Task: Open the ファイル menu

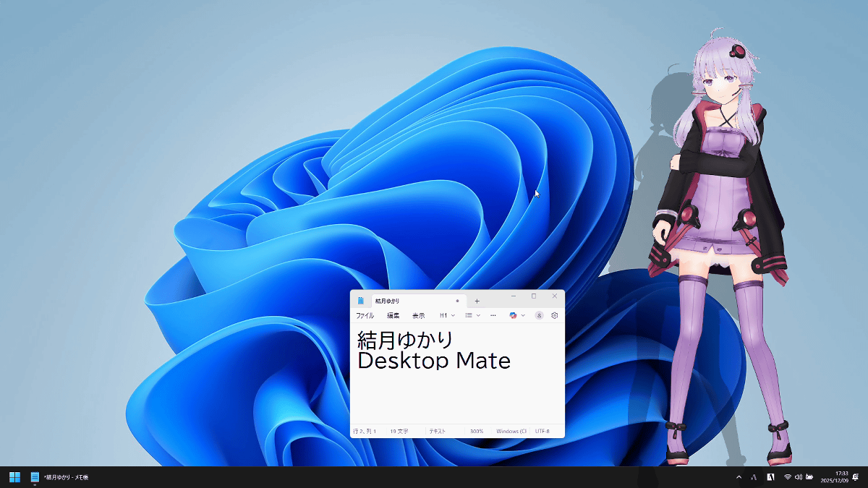Action: pyautogui.click(x=365, y=316)
